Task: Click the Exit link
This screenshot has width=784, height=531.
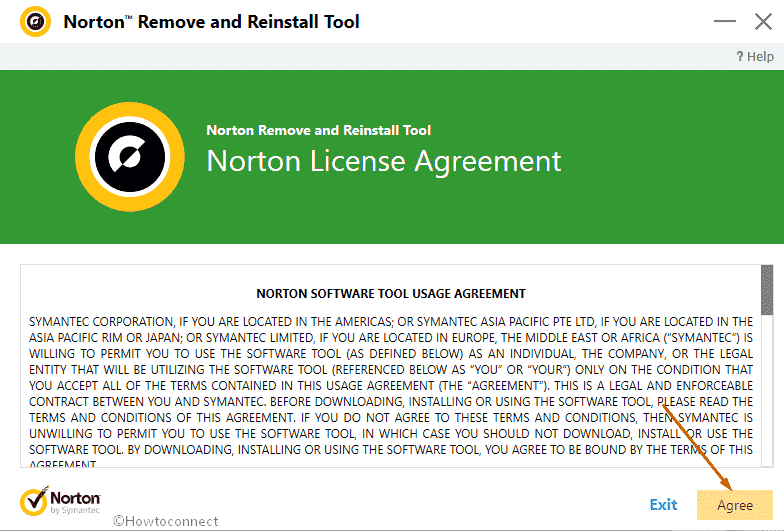Action: coord(663,505)
